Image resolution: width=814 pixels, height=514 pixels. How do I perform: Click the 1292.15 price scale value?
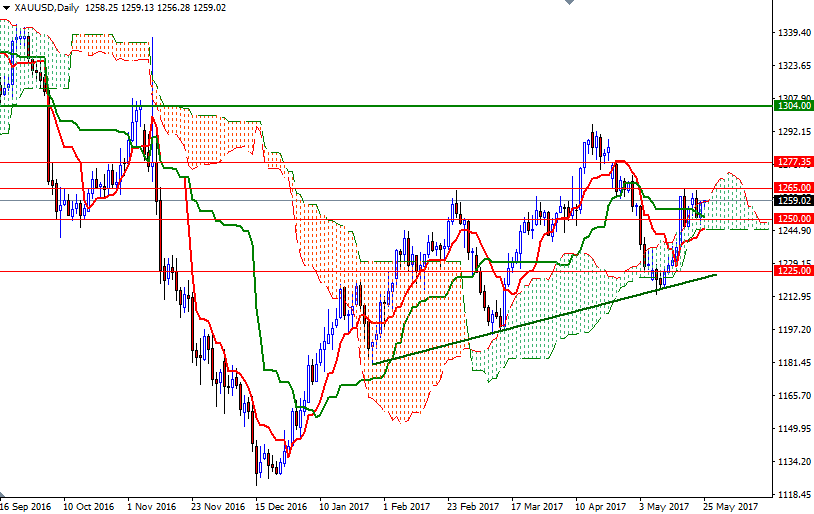click(x=794, y=131)
